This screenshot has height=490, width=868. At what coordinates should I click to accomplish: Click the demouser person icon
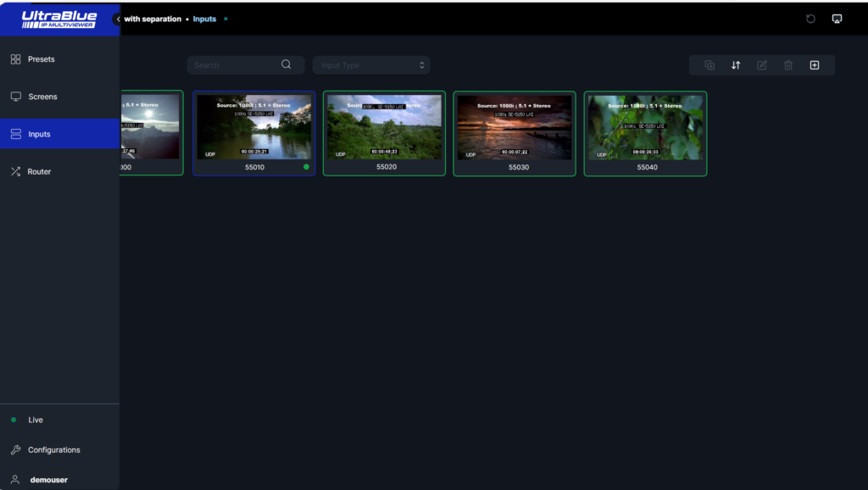pos(15,480)
